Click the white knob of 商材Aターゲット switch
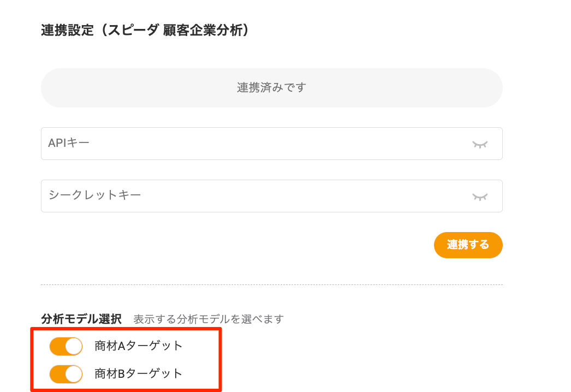Image resolution: width=571 pixels, height=392 pixels. [x=74, y=346]
